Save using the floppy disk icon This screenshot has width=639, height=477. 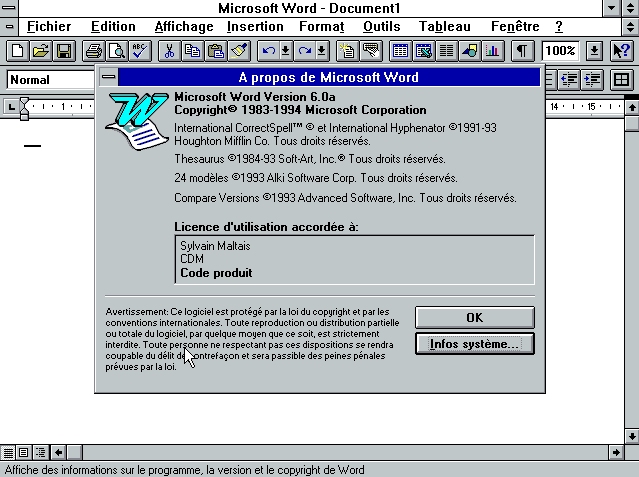[x=64, y=51]
